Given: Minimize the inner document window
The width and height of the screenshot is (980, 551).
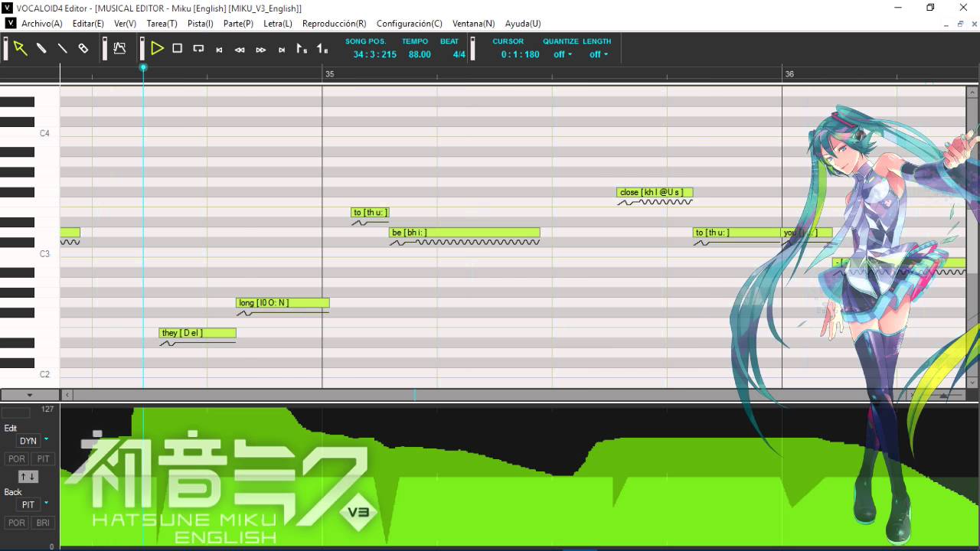Looking at the screenshot, I should pyautogui.click(x=947, y=24).
